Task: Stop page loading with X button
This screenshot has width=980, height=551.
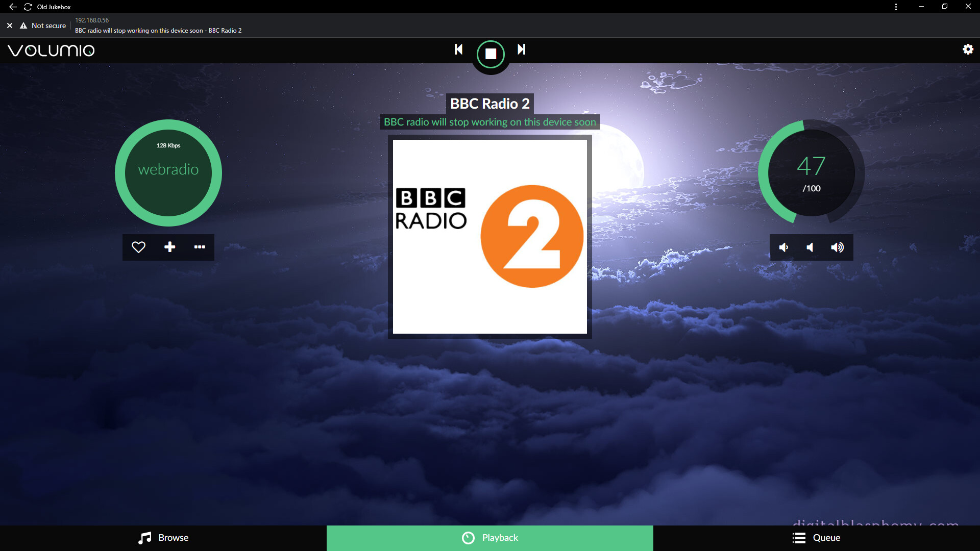Action: [10, 26]
